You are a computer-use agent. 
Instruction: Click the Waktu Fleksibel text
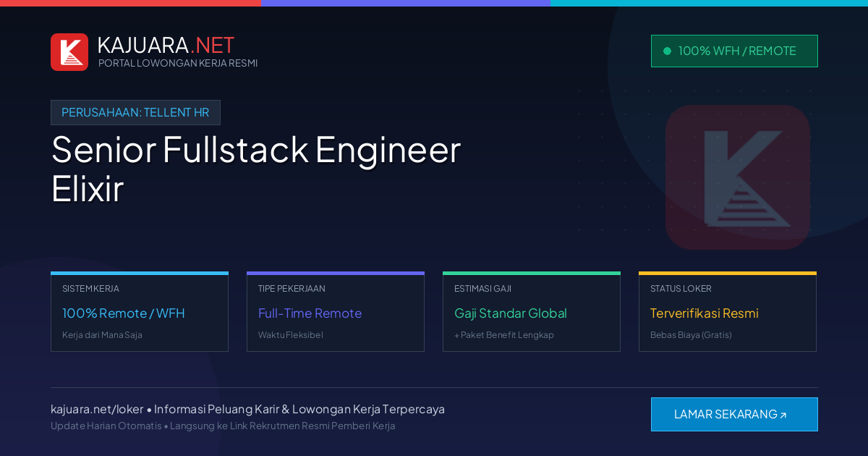pyautogui.click(x=291, y=335)
